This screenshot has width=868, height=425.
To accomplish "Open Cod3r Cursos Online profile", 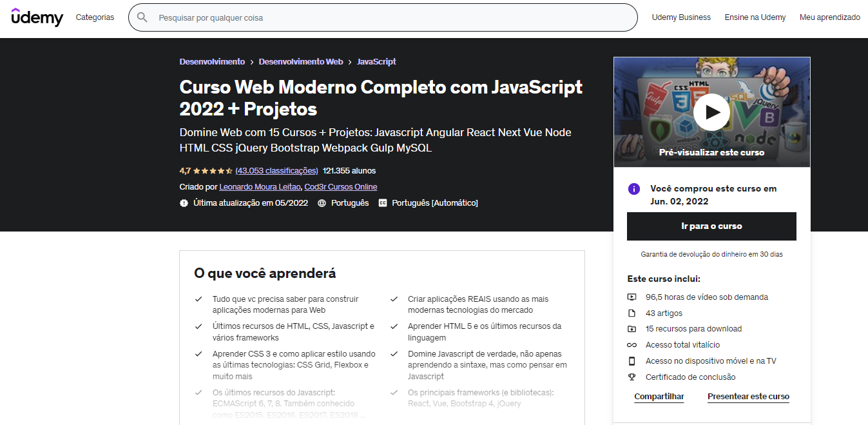I will tap(341, 187).
